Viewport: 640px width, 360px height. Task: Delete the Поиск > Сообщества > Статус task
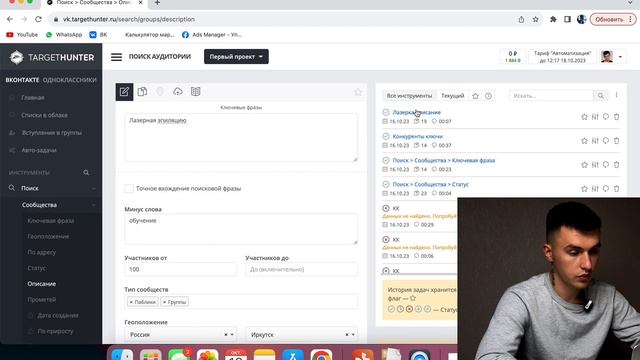coord(616,189)
